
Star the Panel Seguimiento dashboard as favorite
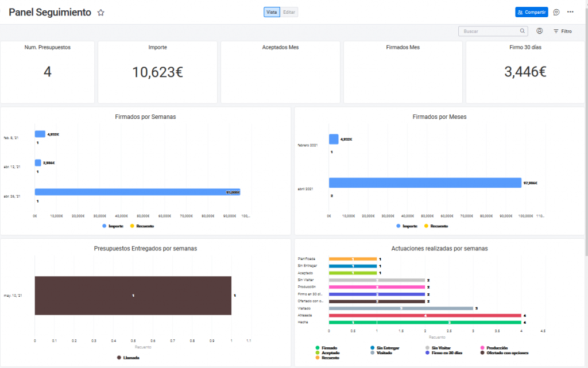(x=101, y=13)
